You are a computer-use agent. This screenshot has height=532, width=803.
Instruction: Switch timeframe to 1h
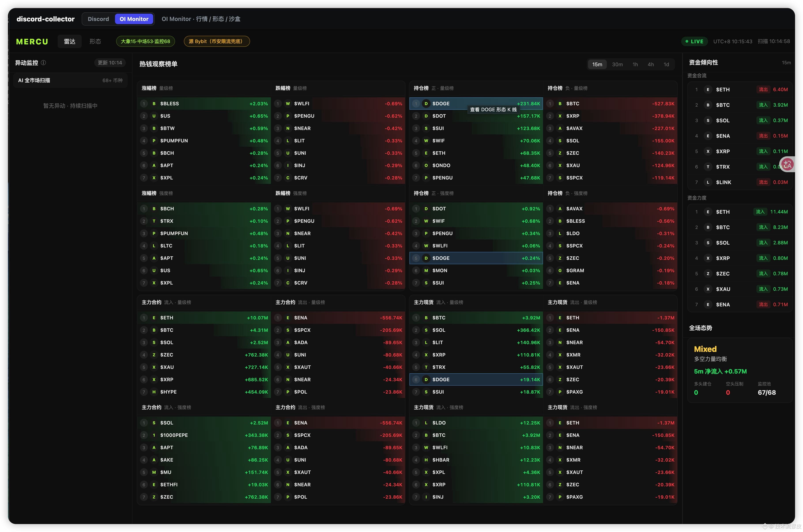[x=635, y=64]
